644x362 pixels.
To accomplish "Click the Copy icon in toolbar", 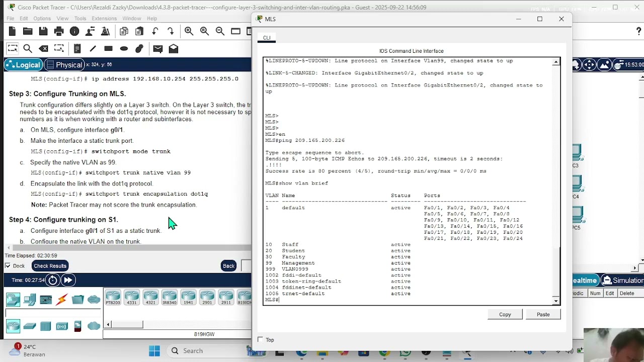I will pos(124,31).
